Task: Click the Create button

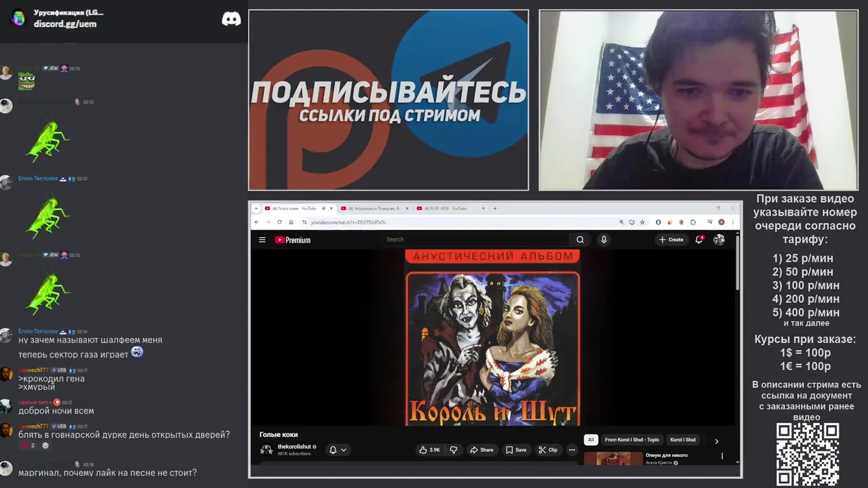Action: click(x=671, y=239)
